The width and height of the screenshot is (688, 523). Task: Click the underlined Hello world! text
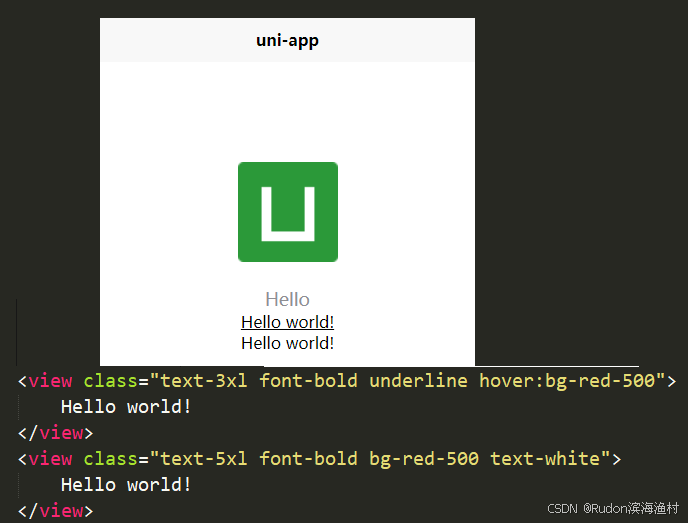pos(287,322)
